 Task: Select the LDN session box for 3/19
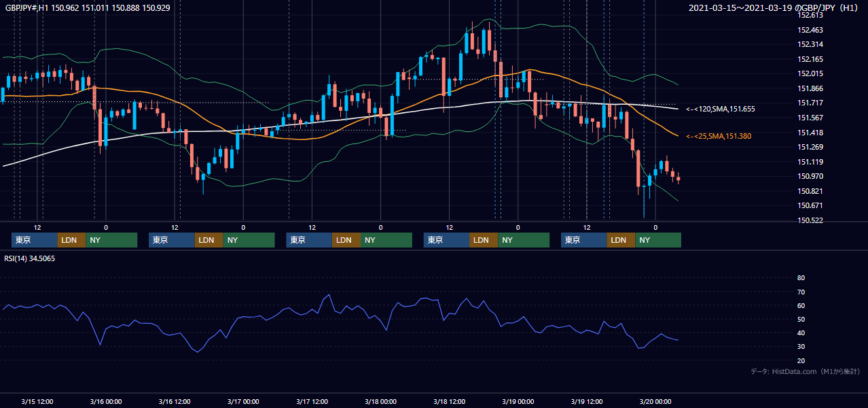pyautogui.click(x=621, y=240)
